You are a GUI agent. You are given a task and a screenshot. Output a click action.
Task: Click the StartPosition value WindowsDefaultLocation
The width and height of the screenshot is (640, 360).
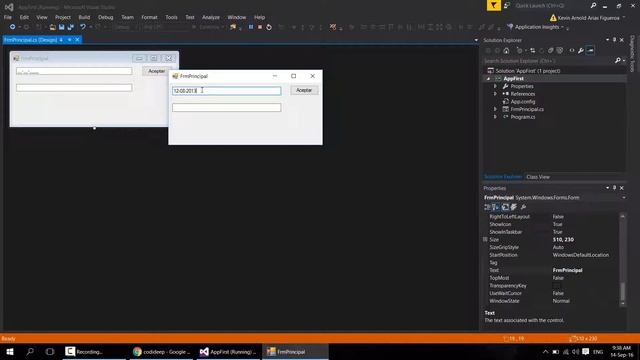[x=580, y=255]
